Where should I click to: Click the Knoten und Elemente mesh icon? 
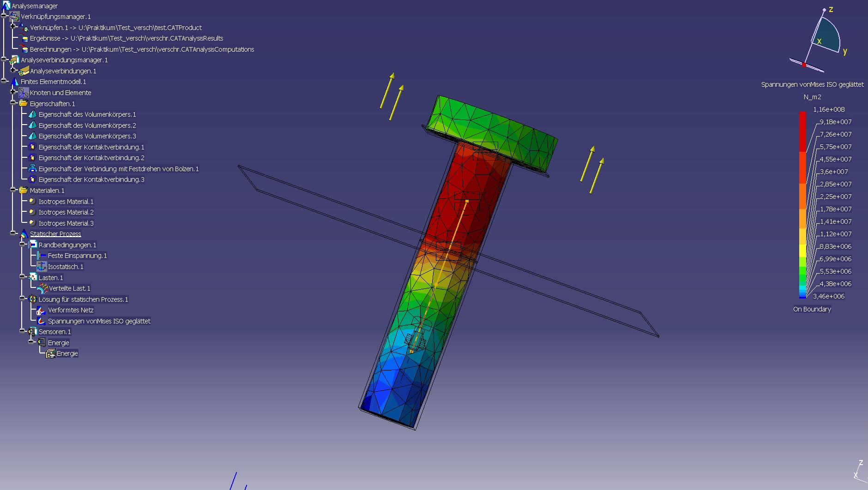(24, 92)
